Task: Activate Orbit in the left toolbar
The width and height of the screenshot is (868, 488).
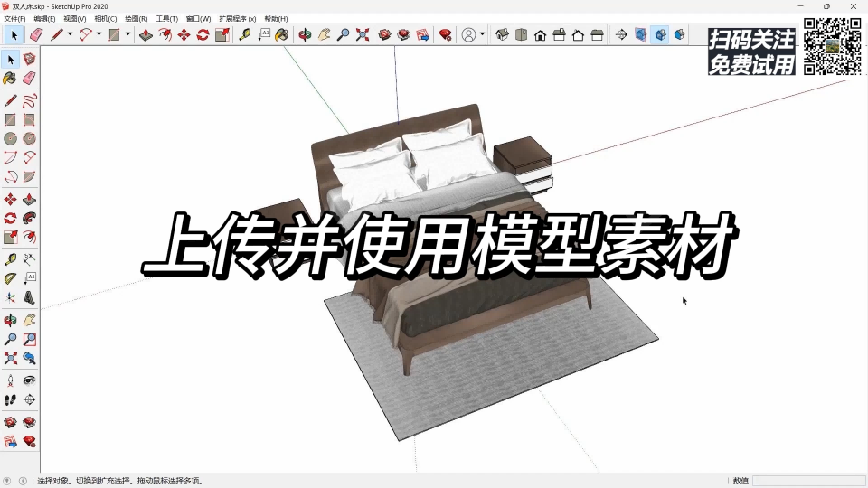Action: coord(10,320)
